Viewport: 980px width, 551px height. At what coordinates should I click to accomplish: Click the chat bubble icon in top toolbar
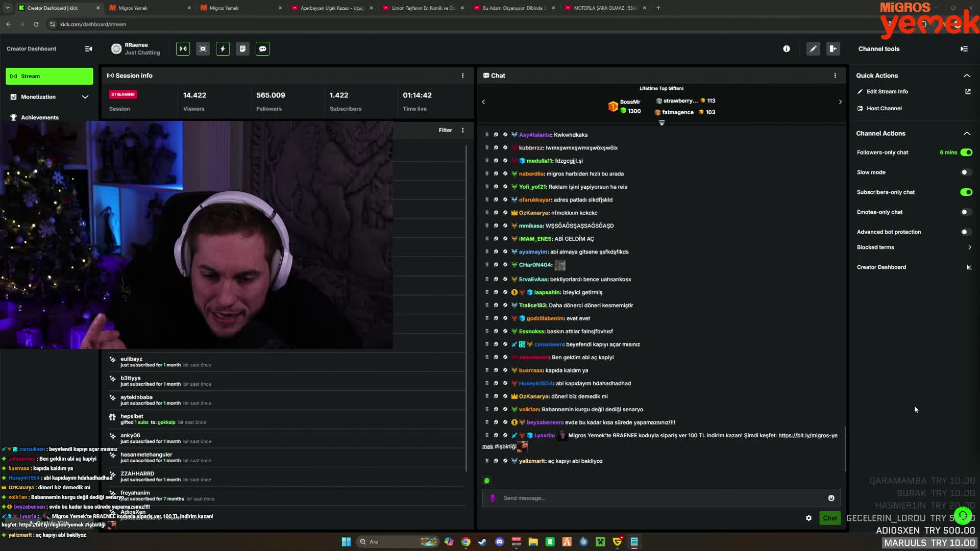click(x=262, y=49)
